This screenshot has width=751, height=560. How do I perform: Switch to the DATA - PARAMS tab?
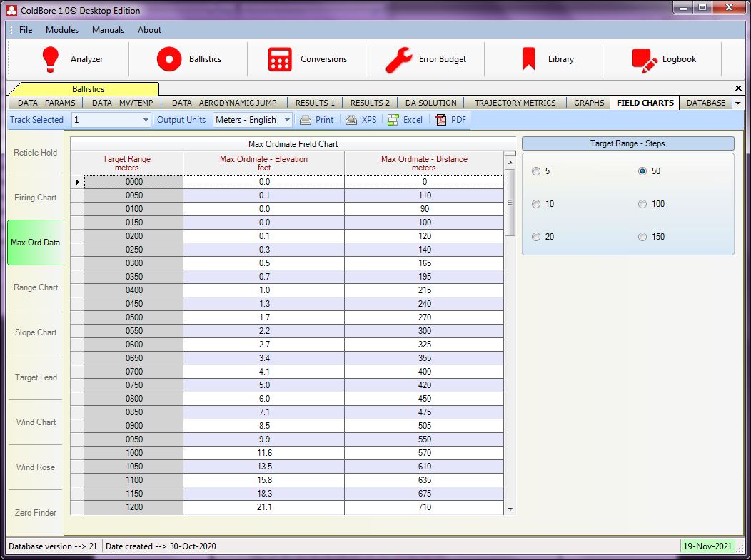coord(46,103)
